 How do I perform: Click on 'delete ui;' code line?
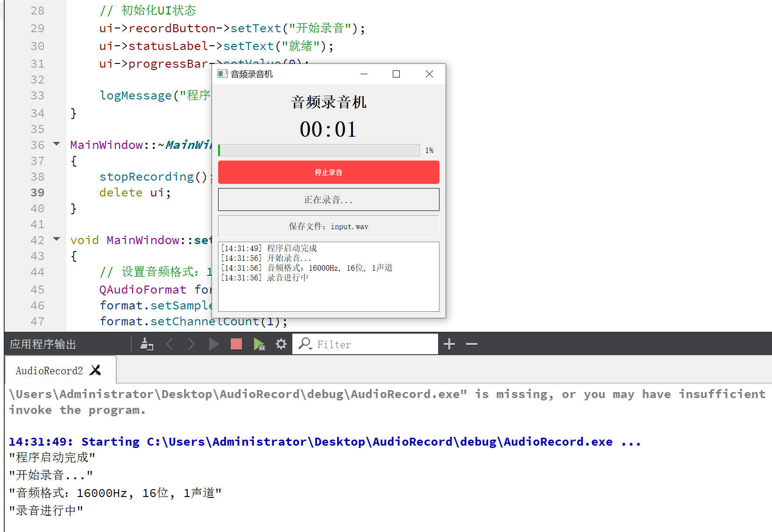click(x=135, y=192)
